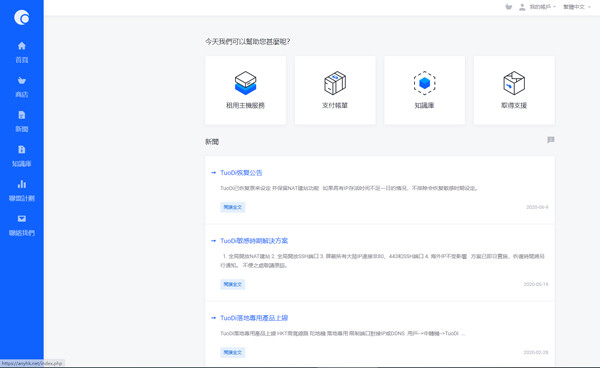
Task: Click read-more button under TuoDi敏感時期解決方案
Action: (x=233, y=284)
